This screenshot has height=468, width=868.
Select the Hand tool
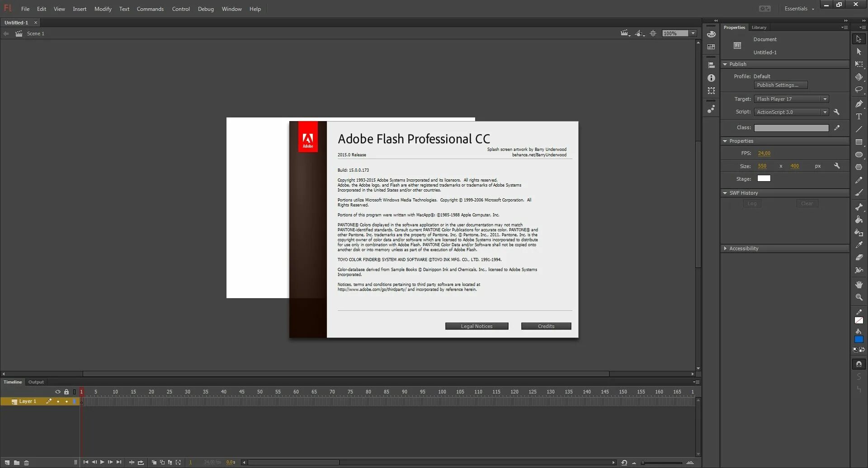click(x=859, y=285)
